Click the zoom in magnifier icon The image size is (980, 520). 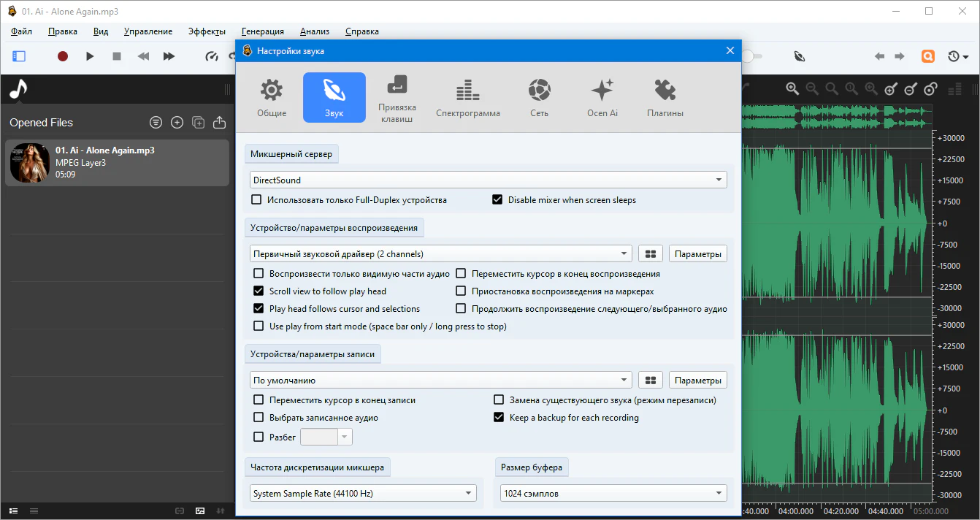pos(792,89)
